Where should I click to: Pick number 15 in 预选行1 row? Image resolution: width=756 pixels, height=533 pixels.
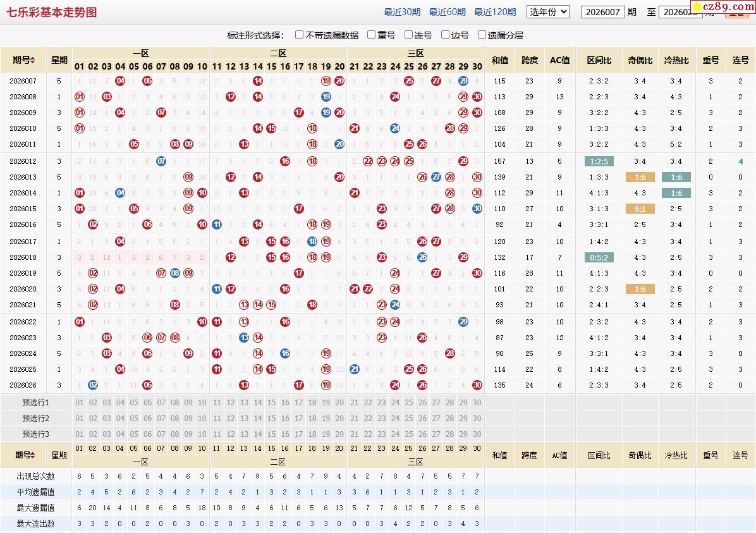coord(271,403)
